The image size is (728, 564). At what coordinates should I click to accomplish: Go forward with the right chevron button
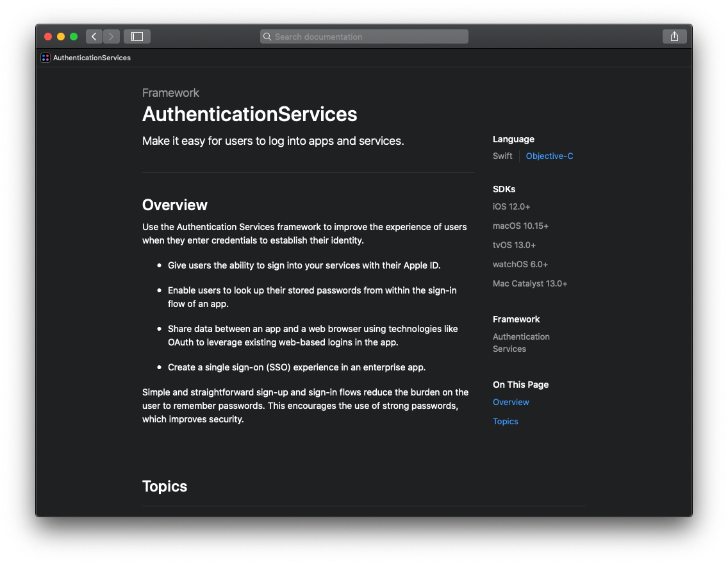coord(112,36)
